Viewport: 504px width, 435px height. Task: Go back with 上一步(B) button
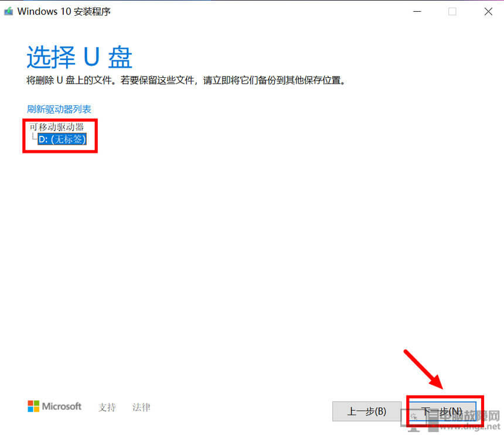(366, 411)
